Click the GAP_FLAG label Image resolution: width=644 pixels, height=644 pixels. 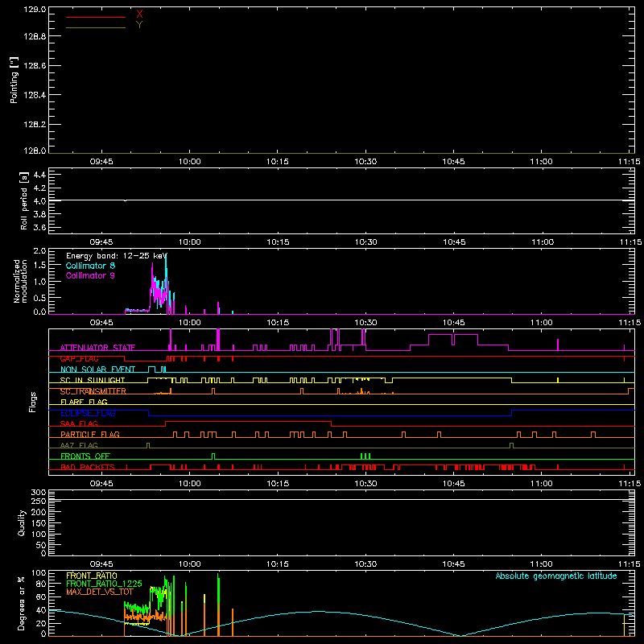[x=79, y=358]
